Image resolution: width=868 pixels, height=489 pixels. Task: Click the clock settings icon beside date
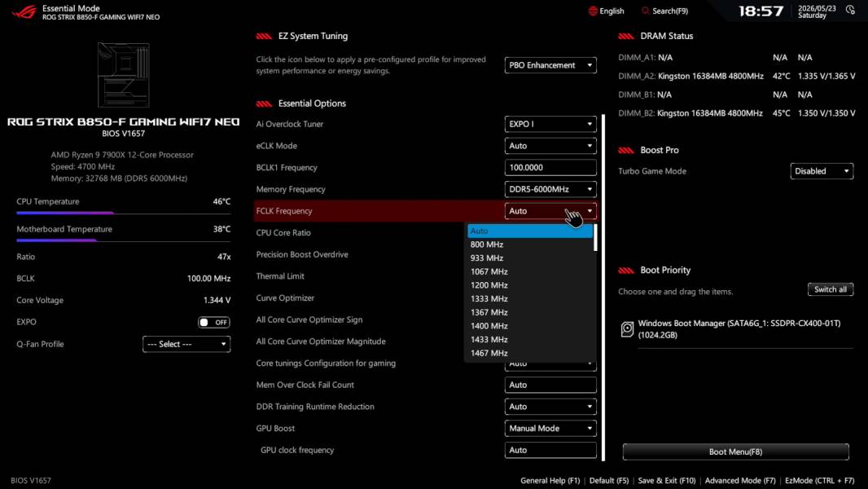[850, 10]
